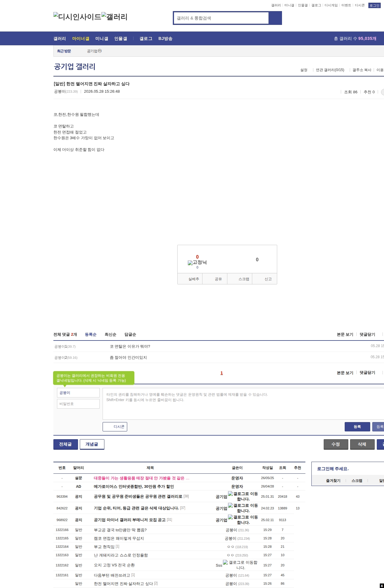Sort comments by 최신순

(x=110, y=334)
